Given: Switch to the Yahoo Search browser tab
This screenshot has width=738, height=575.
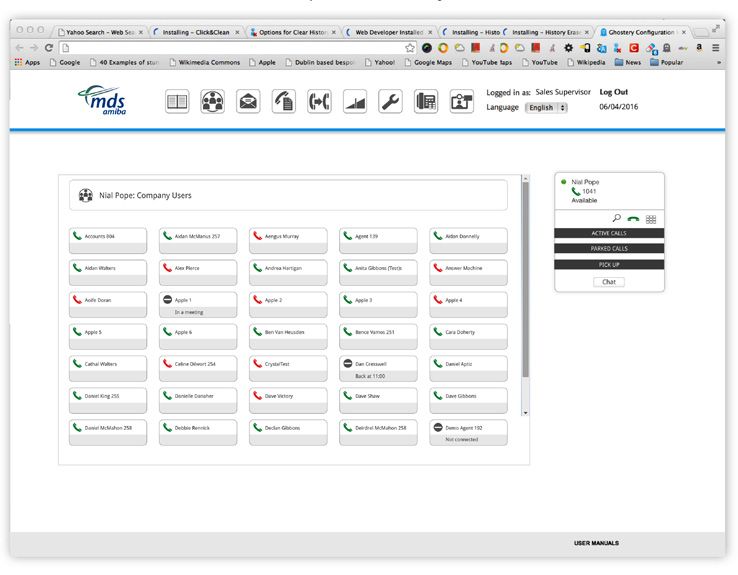Looking at the screenshot, I should 99,32.
